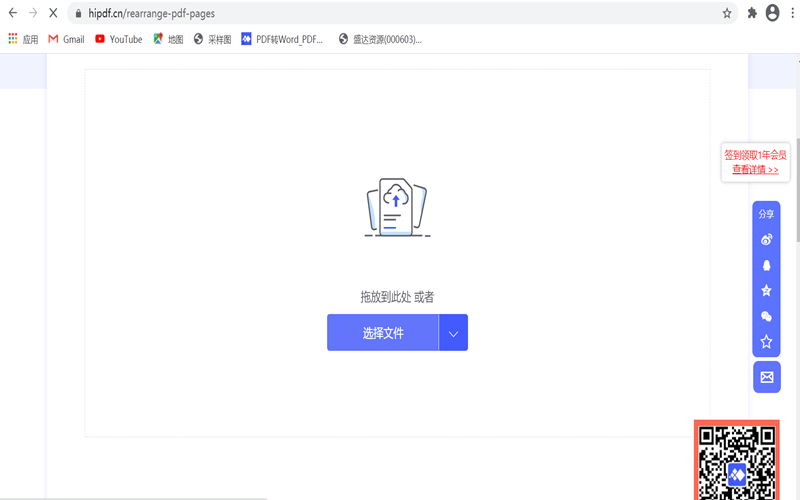The image size is (800, 500).
Task: Open the Chrome extensions puzzle icon
Action: [752, 14]
